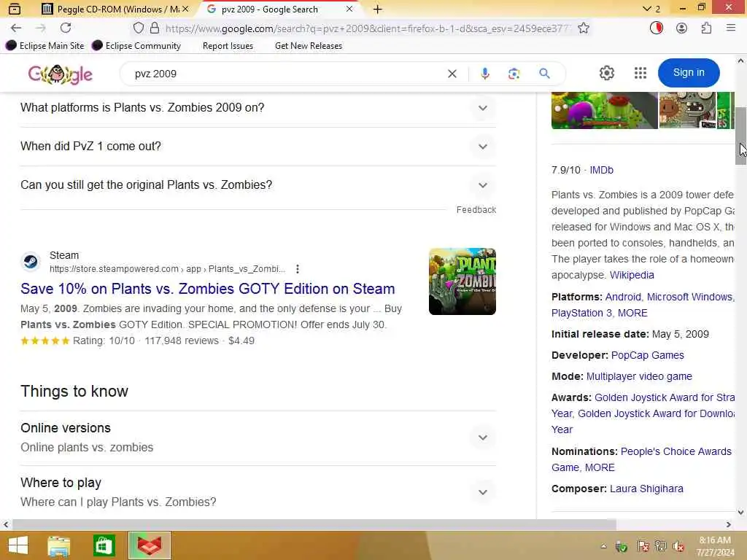
Task: Click the Google doodle logo
Action: pyautogui.click(x=60, y=74)
